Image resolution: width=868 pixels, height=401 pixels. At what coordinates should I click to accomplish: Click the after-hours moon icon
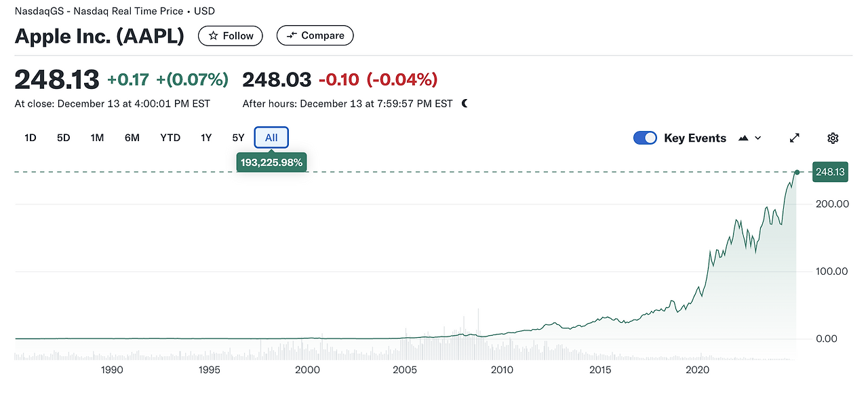(x=465, y=104)
